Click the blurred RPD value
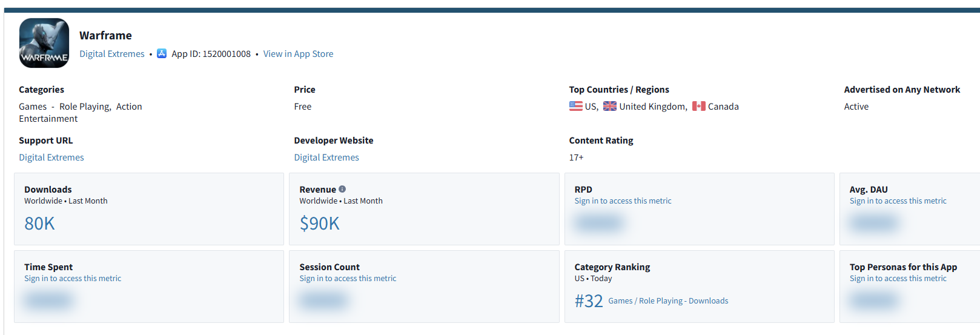980x335 pixels. (598, 224)
